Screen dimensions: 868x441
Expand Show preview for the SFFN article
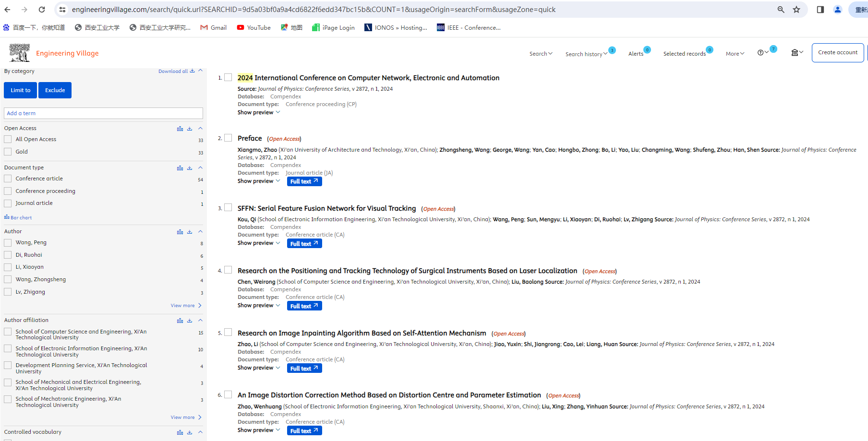point(258,243)
